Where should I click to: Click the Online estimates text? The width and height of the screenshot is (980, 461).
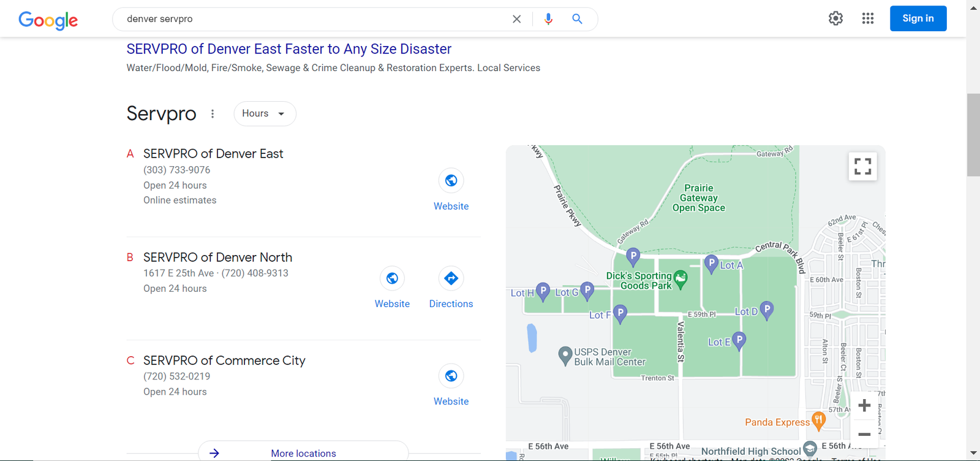[x=179, y=200]
